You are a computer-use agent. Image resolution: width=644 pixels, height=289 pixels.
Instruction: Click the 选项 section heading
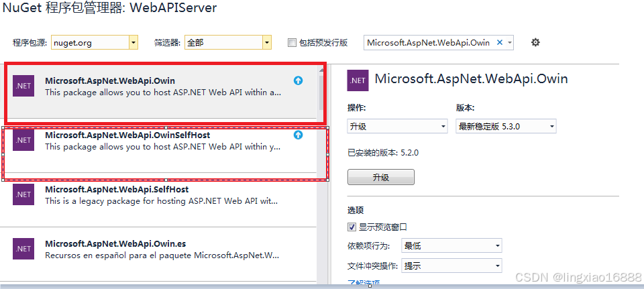[x=356, y=210]
